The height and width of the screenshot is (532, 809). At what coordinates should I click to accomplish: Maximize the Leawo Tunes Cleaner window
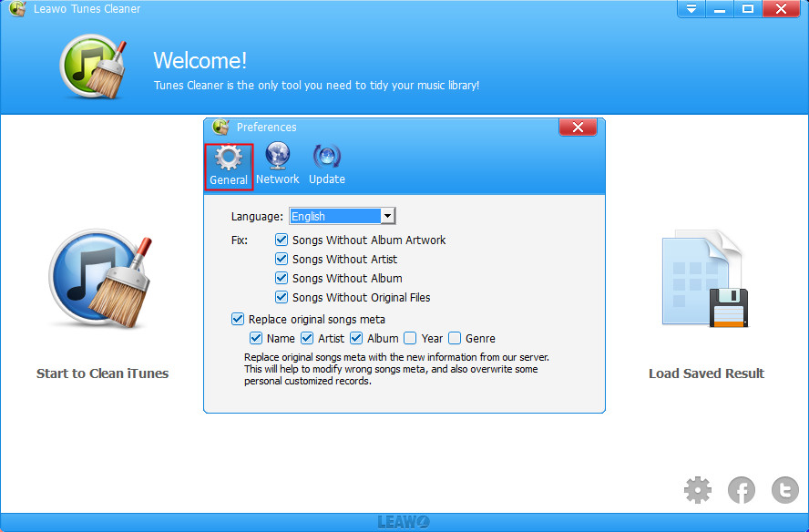pos(748,9)
